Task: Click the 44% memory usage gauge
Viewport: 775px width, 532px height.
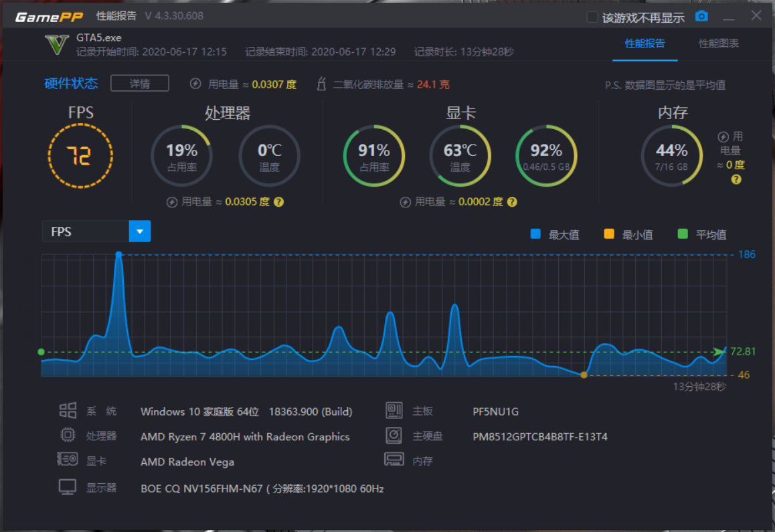Action: [x=672, y=156]
